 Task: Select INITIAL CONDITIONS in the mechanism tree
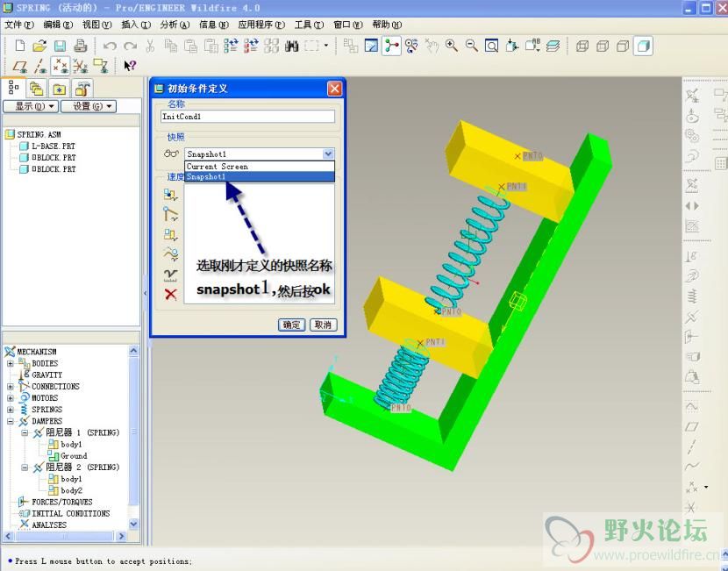coord(70,513)
